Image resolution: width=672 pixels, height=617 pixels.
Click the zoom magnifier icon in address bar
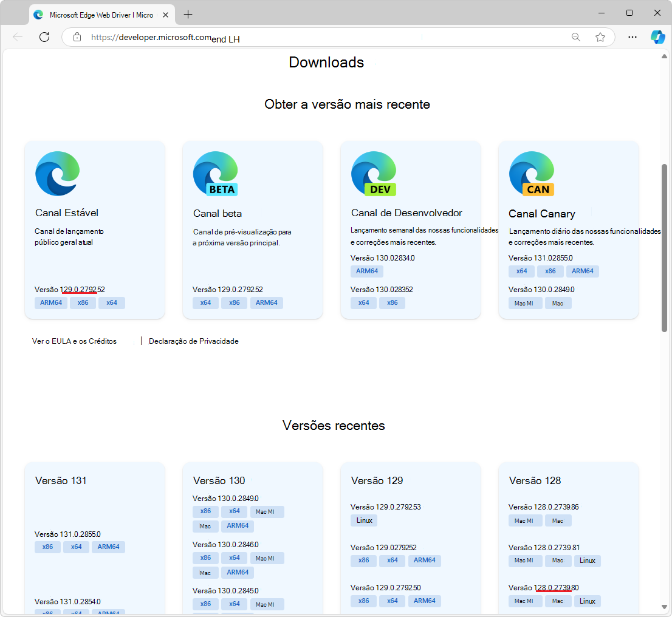(x=575, y=37)
